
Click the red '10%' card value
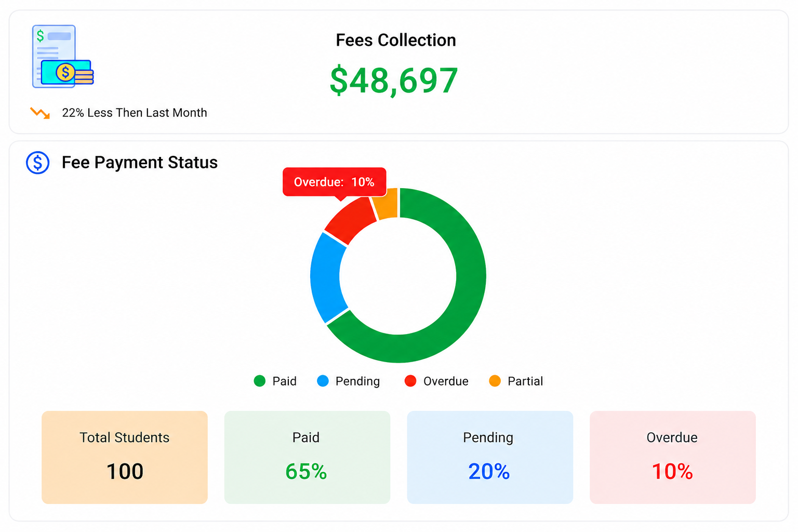672,472
